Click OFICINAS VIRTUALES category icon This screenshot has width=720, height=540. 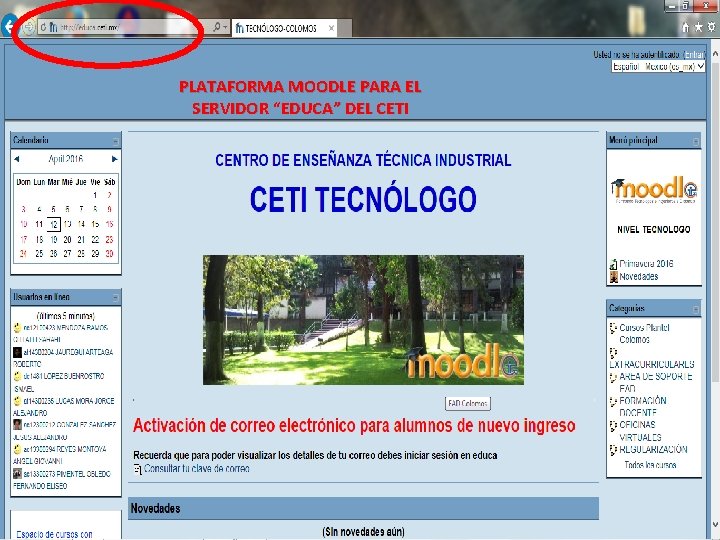click(x=613, y=426)
